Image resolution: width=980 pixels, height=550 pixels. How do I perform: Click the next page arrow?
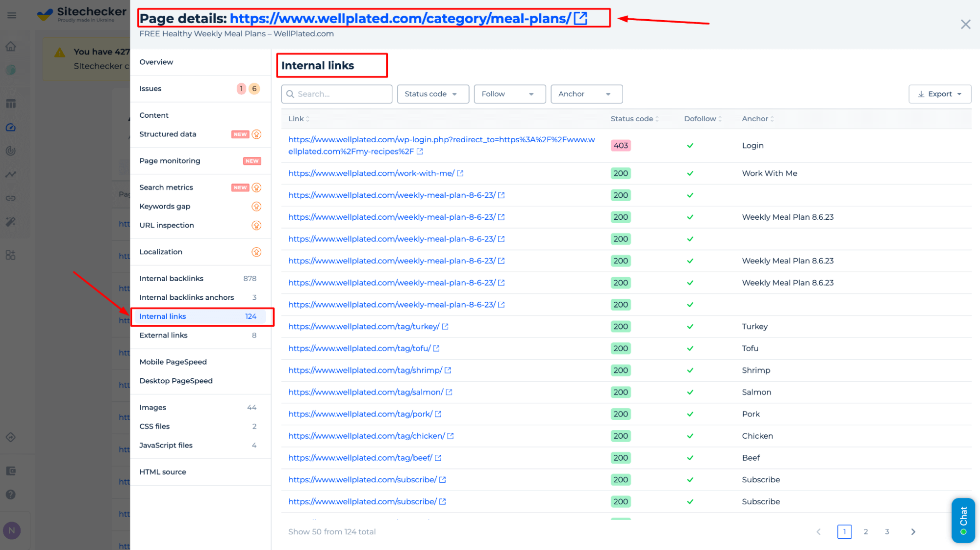pyautogui.click(x=913, y=532)
